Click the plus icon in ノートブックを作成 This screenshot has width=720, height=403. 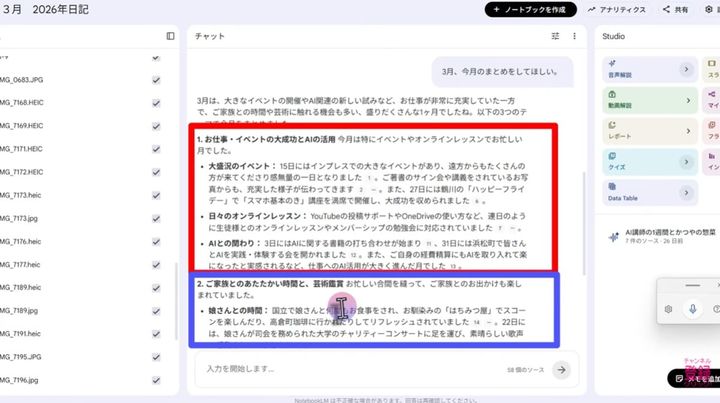(496, 9)
